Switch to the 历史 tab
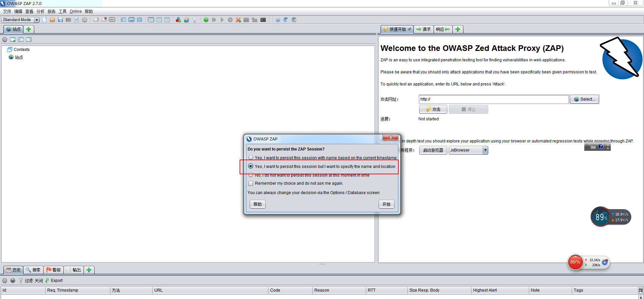The width and height of the screenshot is (644, 299). (x=13, y=270)
